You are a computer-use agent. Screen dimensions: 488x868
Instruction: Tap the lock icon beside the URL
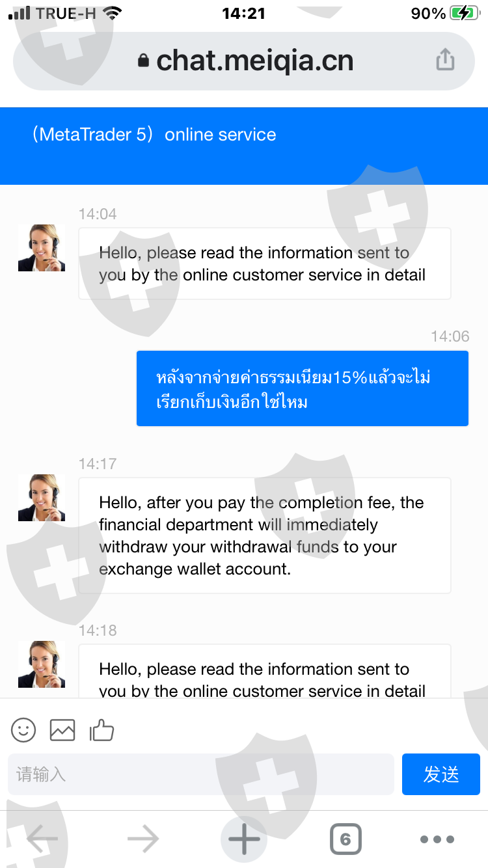pyautogui.click(x=144, y=61)
